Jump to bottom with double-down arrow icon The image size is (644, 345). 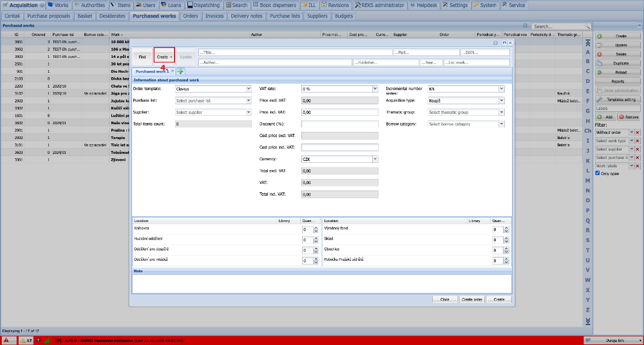pos(588,321)
